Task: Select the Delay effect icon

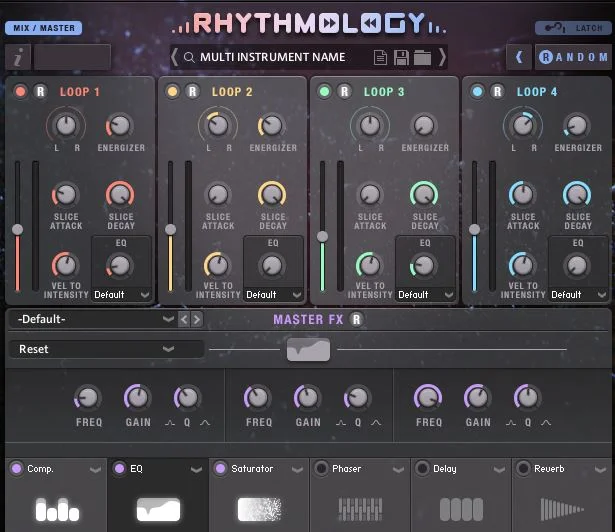Action: pyautogui.click(x=461, y=509)
